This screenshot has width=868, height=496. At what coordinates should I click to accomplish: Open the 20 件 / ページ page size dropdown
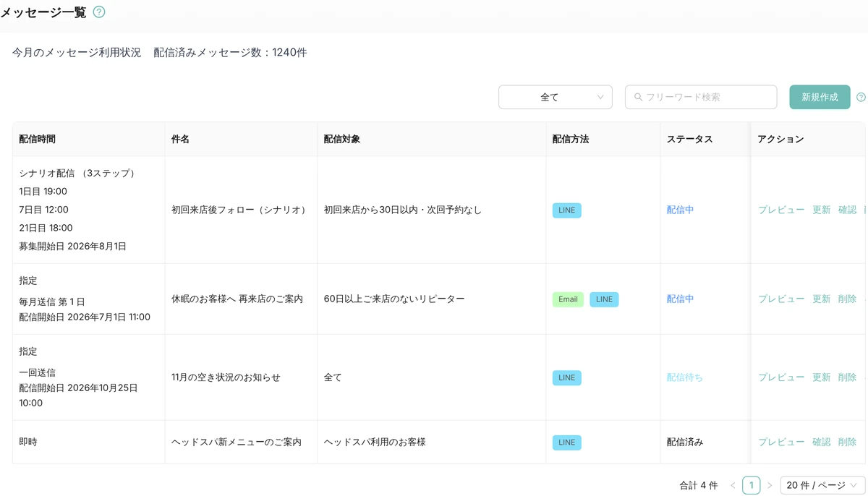(823, 485)
